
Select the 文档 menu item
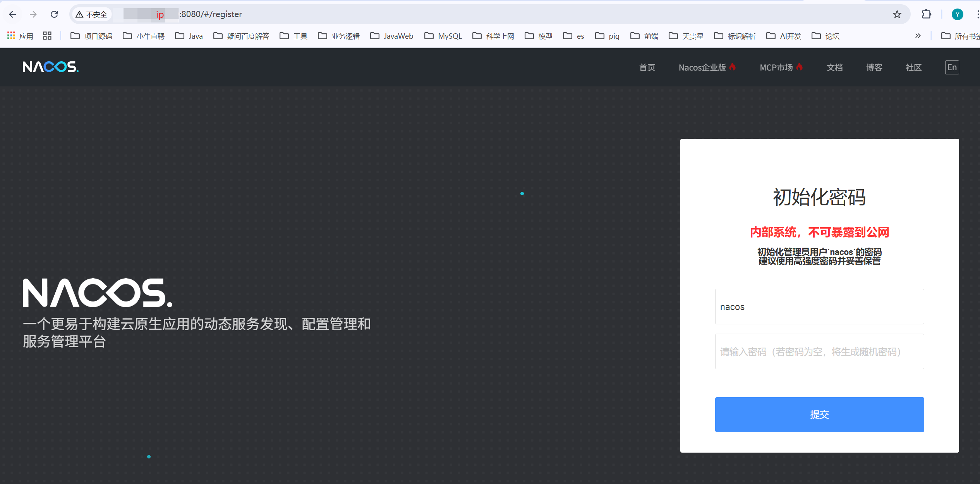[x=835, y=67]
